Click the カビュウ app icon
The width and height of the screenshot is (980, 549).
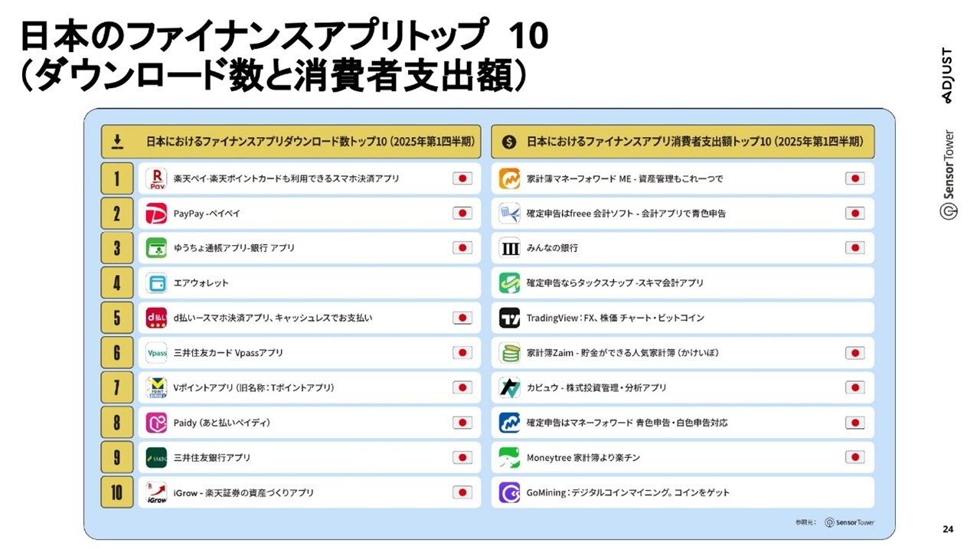[510, 388]
